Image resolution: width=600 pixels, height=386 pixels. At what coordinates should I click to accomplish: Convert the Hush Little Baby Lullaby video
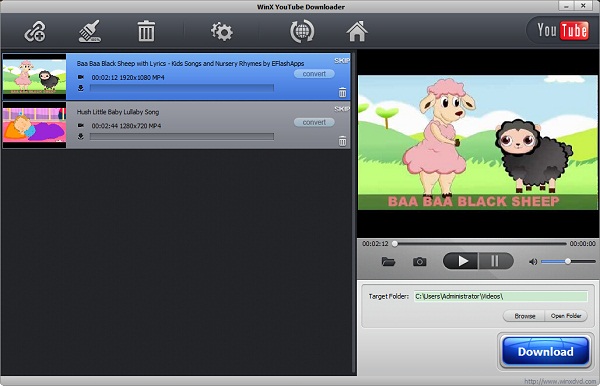pyautogui.click(x=314, y=122)
